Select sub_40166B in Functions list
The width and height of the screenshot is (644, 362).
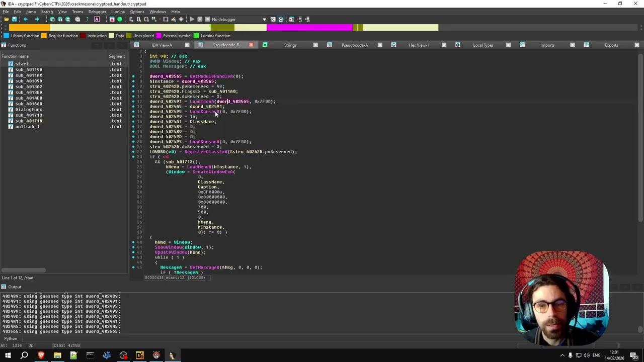pos(64,104)
